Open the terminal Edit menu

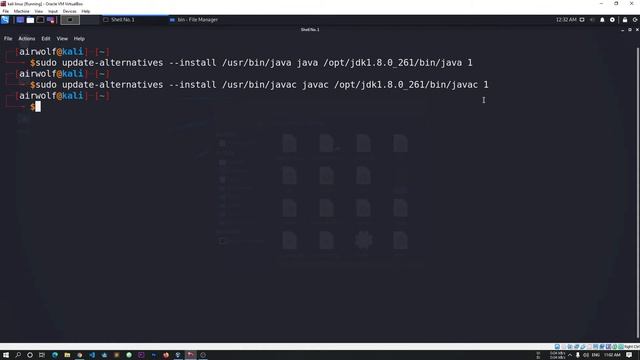tap(46, 38)
